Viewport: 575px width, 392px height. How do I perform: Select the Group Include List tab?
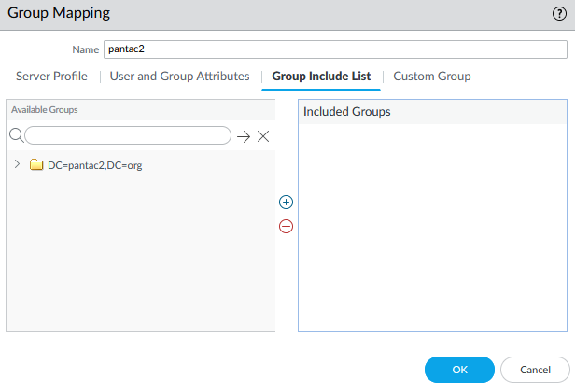point(321,76)
